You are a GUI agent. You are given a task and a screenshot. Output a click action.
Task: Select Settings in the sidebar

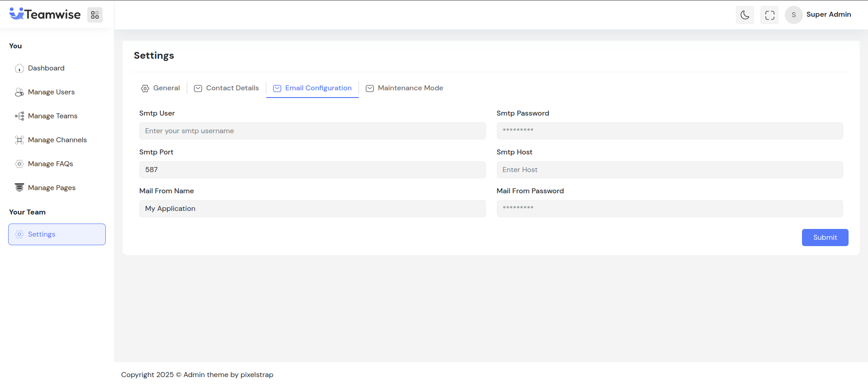[57, 234]
